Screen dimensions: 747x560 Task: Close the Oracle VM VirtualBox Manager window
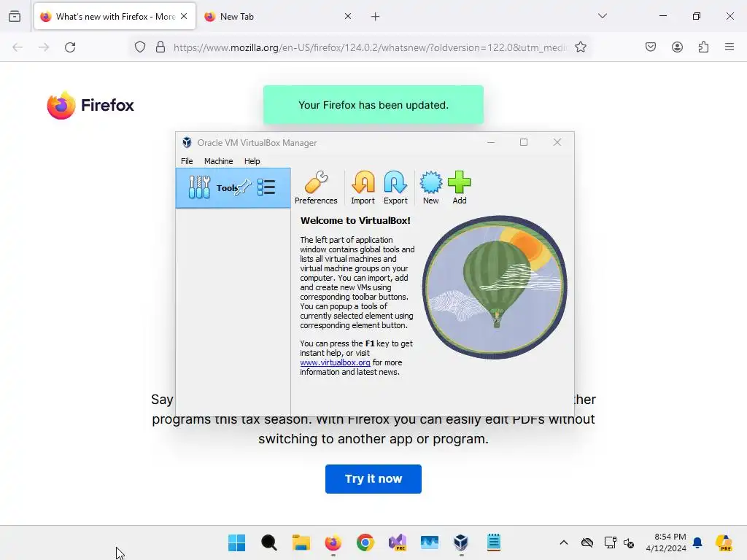(557, 142)
